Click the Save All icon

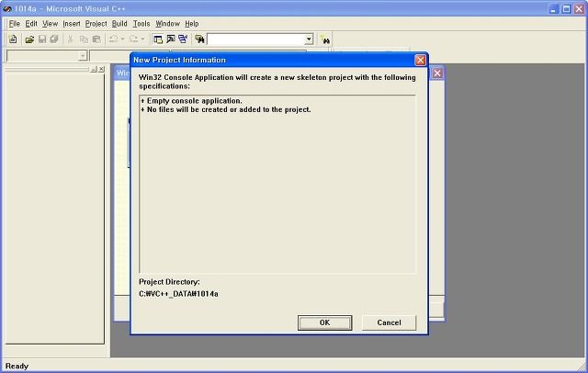point(54,39)
